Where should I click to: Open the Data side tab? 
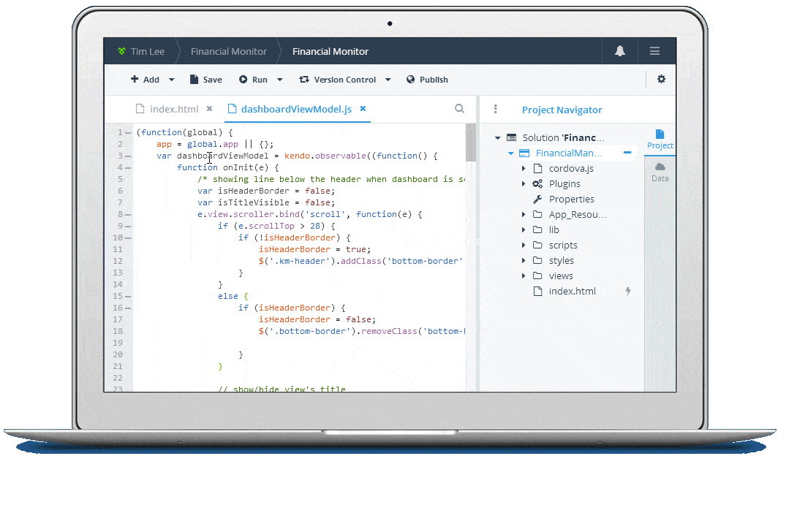660,172
